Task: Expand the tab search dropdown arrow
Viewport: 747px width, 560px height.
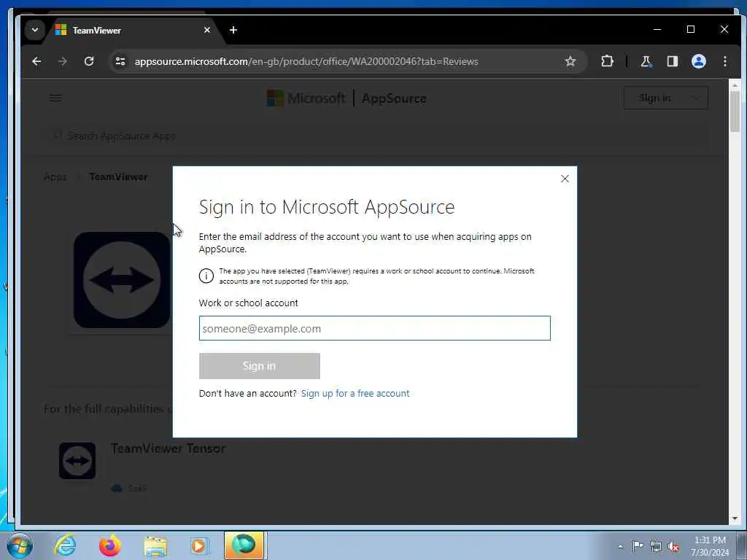Action: tap(35, 30)
